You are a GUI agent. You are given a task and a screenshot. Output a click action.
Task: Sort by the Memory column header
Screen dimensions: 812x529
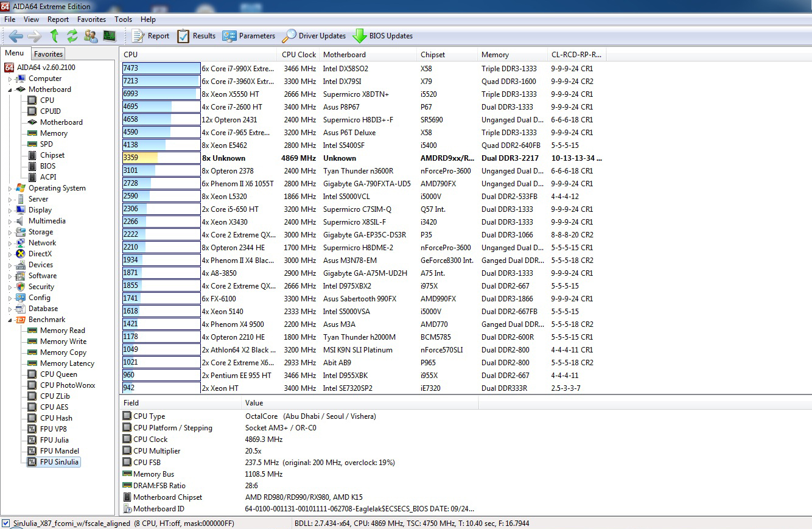(513, 55)
